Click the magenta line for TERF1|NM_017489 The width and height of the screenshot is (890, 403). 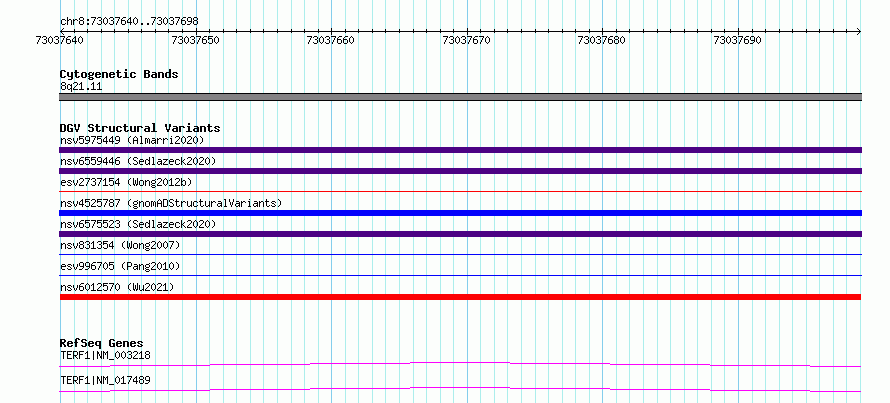pos(460,389)
